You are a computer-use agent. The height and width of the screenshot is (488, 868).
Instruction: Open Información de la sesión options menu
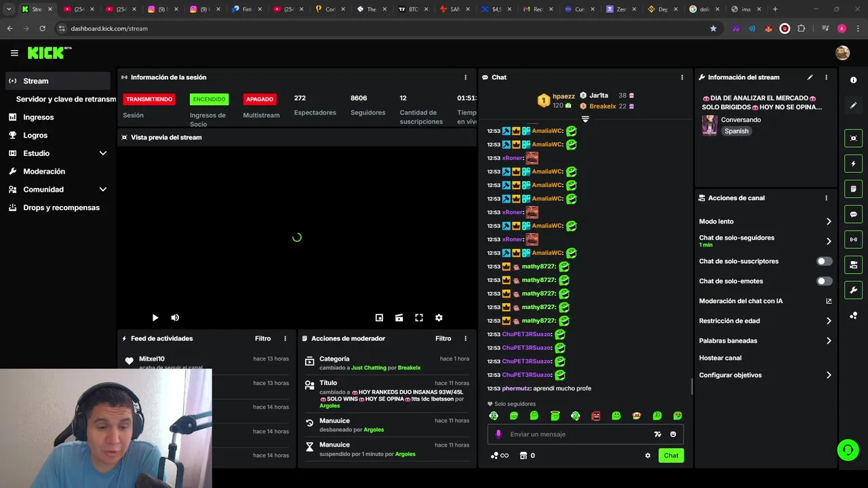click(465, 77)
